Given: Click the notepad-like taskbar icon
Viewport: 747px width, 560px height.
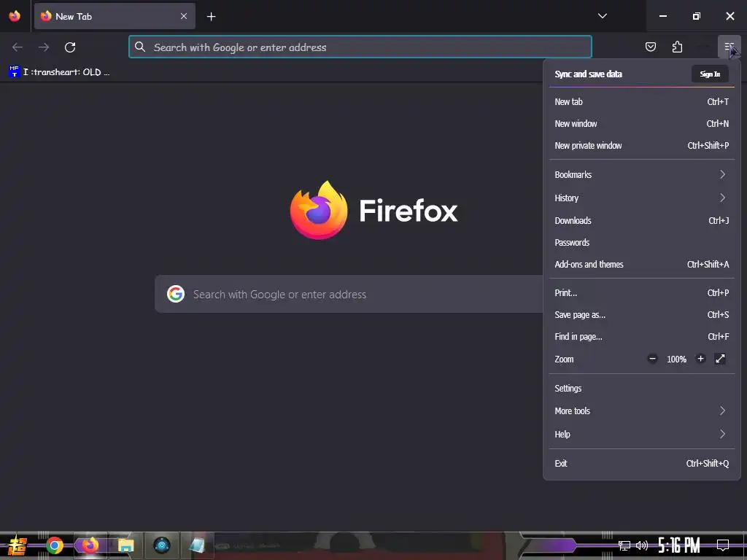Looking at the screenshot, I should point(197,545).
